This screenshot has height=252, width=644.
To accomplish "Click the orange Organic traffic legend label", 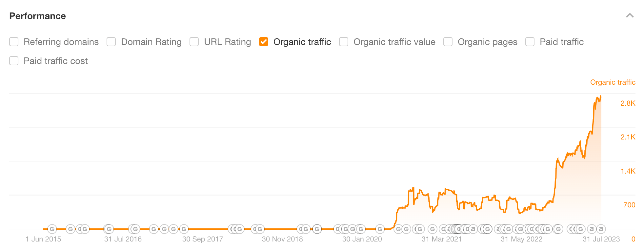I will [613, 82].
